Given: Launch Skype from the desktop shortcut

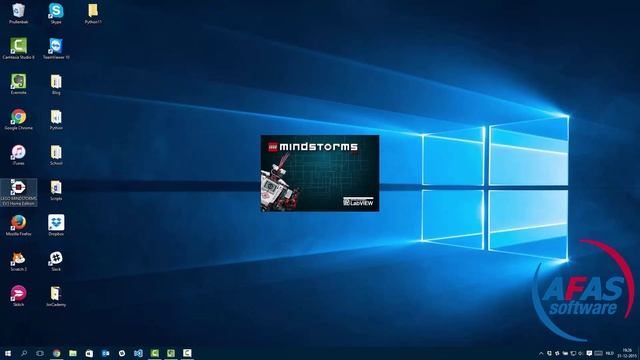Looking at the screenshot, I should tap(56, 13).
